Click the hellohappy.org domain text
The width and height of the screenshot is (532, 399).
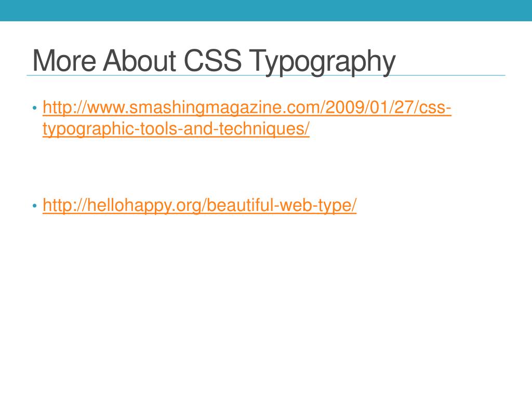tap(144, 205)
